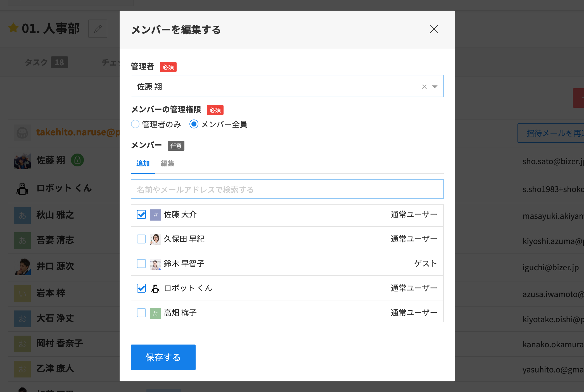This screenshot has width=584, height=392.
Task: Clear the selected administrator 佐藤 翔
Action: [x=424, y=87]
